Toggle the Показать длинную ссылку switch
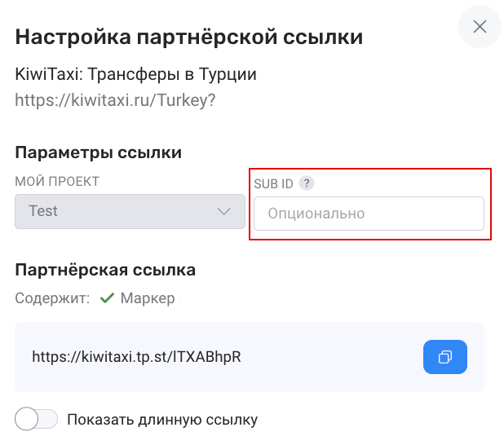 point(37,420)
